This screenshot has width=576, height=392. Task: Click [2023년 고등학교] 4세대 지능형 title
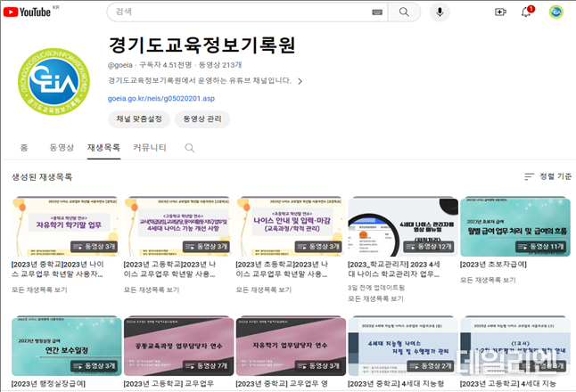click(x=508, y=384)
